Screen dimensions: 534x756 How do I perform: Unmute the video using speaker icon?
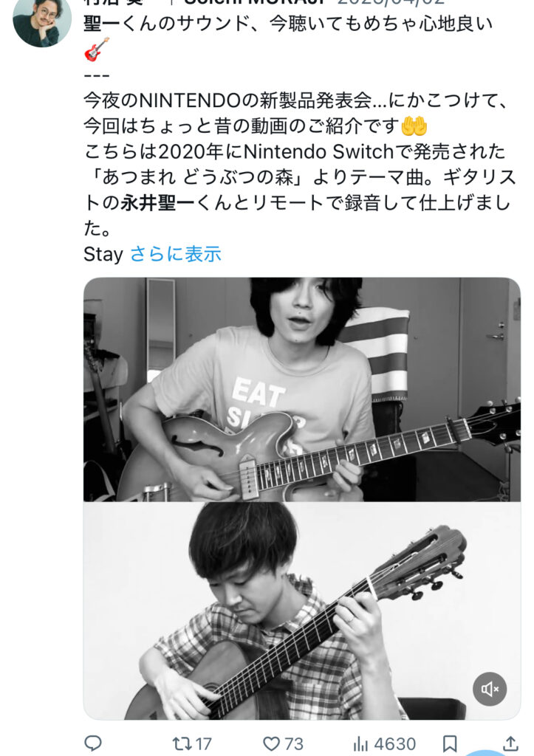[490, 689]
